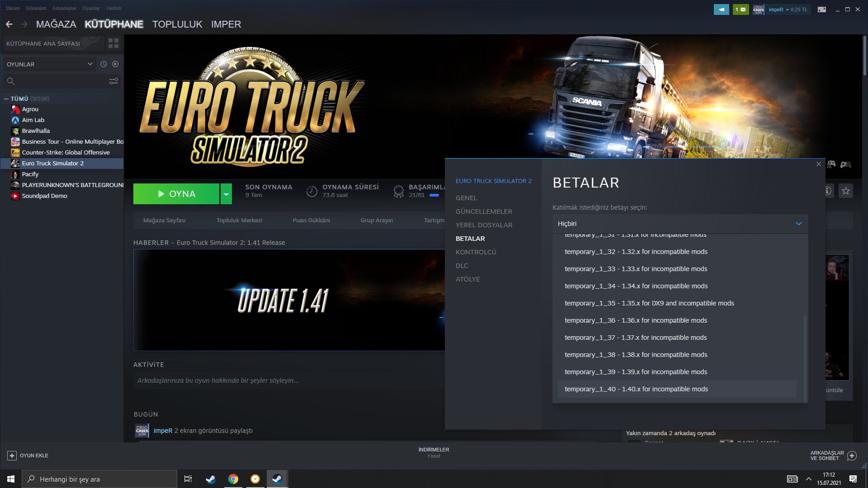Open Mağaza Sayfası link
This screenshot has height=488, width=868.
[164, 221]
